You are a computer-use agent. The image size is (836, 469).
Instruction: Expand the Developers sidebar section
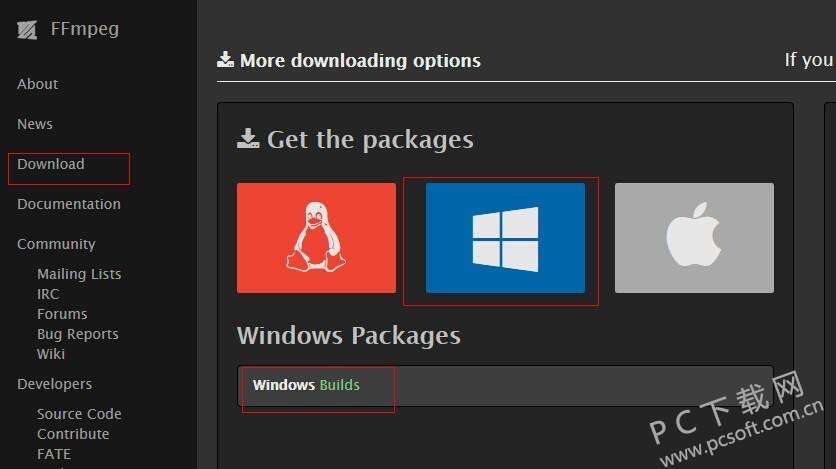point(55,384)
